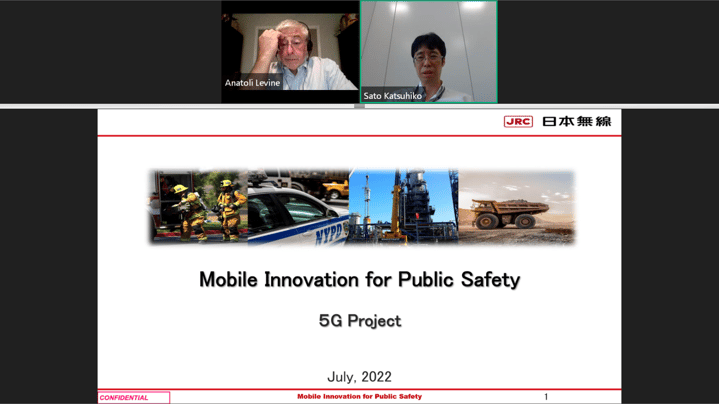Click the red footer text 'Mobile Innovation for Public Safety'
This screenshot has height=404, width=719.
[360, 396]
